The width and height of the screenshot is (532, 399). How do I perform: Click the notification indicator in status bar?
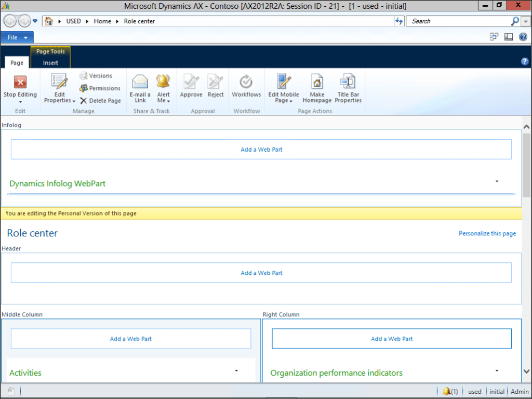coord(450,391)
